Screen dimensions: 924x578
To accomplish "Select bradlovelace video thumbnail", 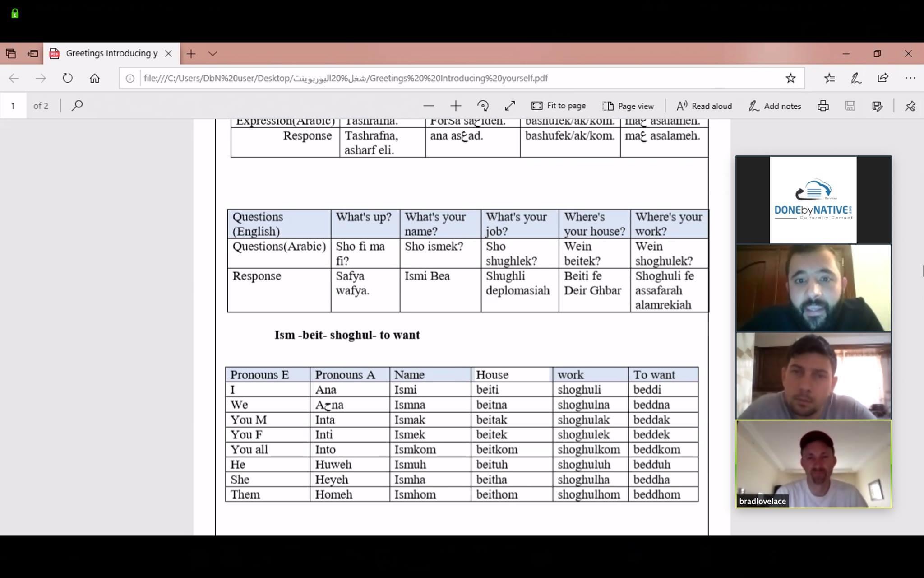I will point(813,464).
